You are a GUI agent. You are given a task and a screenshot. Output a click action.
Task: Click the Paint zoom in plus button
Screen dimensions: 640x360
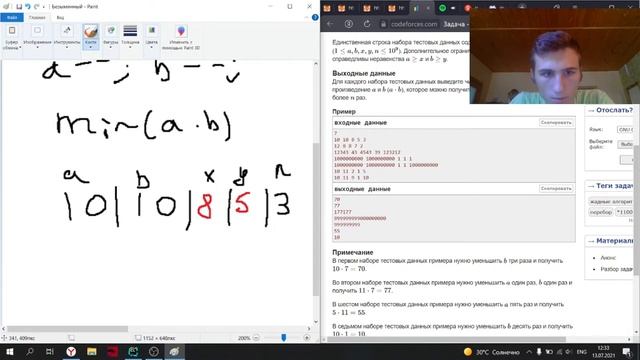tap(307, 338)
